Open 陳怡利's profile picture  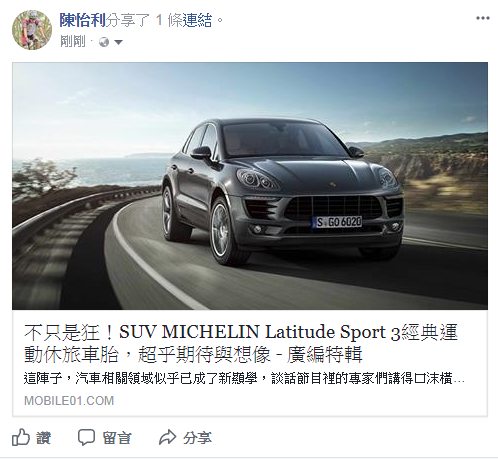click(x=32, y=30)
